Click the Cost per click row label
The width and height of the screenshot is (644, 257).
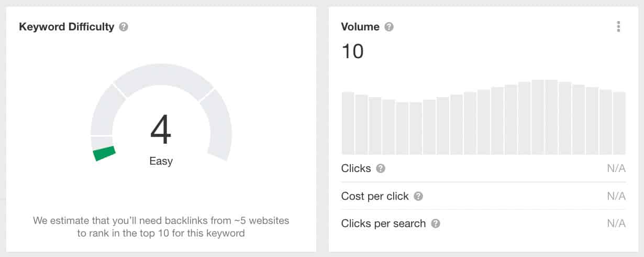click(375, 196)
